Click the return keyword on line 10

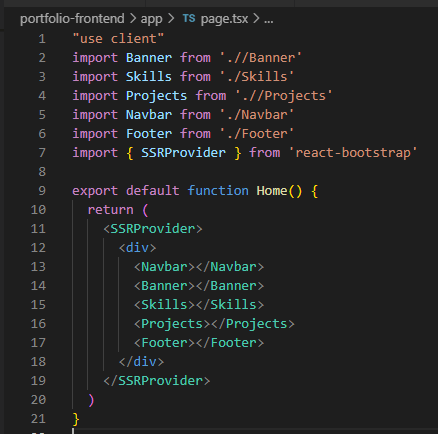110,210
